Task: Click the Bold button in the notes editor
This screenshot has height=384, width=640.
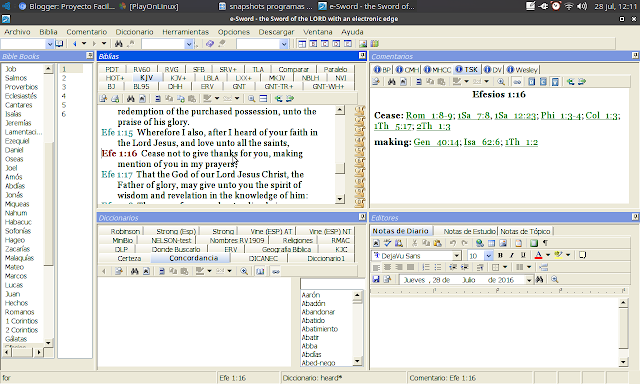Action: (500, 255)
